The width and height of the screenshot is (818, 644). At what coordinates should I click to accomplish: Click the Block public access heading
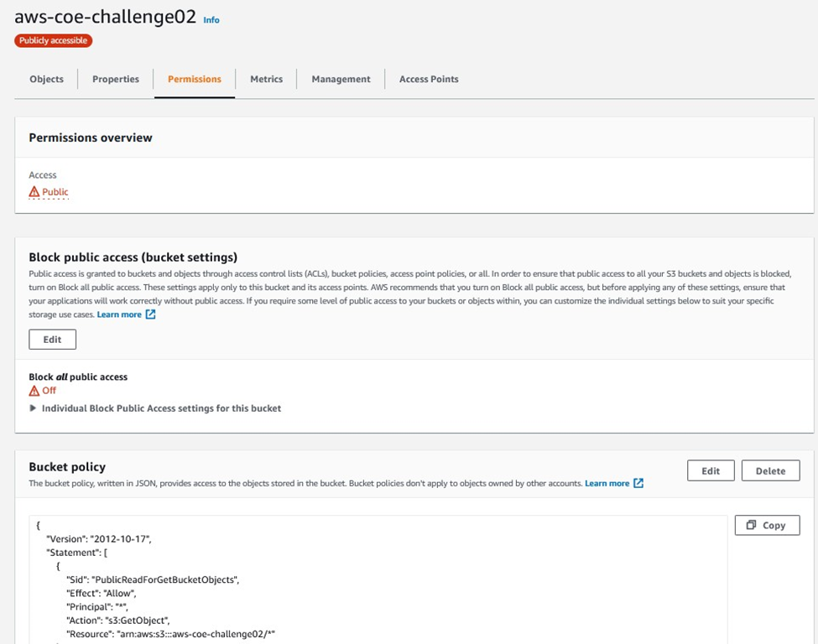133,257
